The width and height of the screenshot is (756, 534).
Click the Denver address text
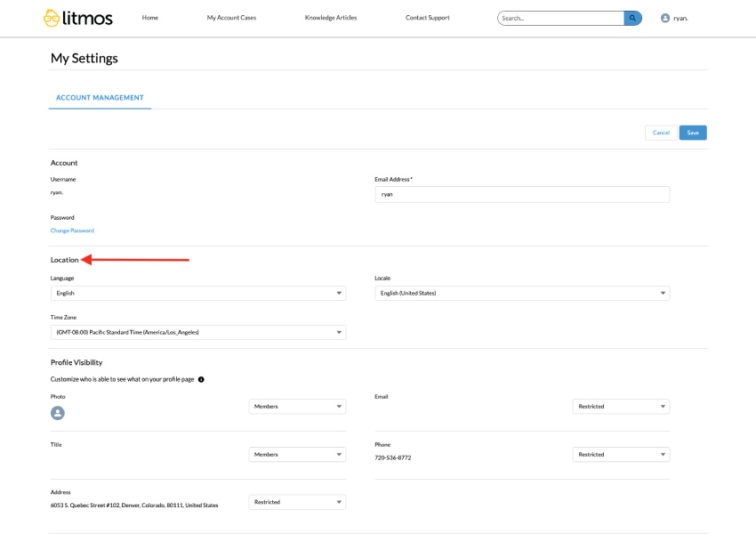pos(134,506)
